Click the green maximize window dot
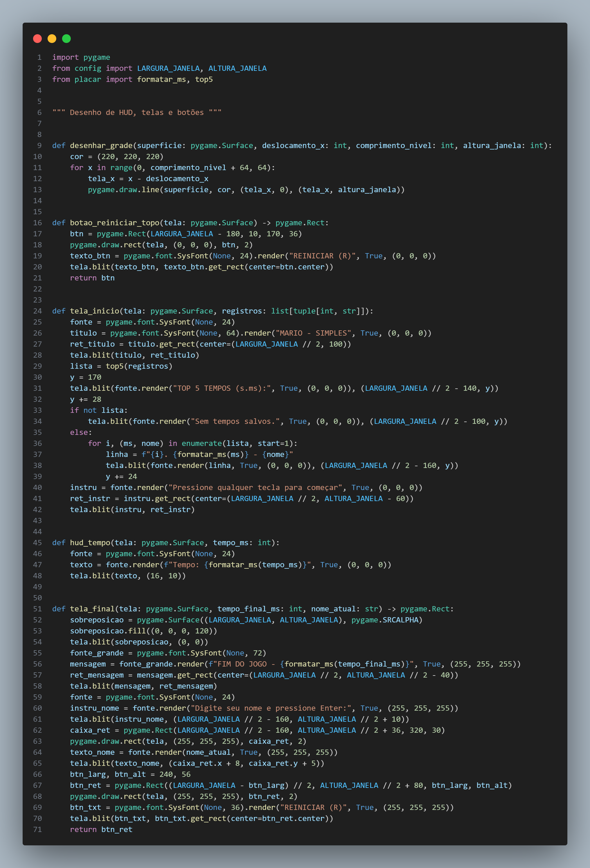This screenshot has height=868, width=590. click(66, 39)
